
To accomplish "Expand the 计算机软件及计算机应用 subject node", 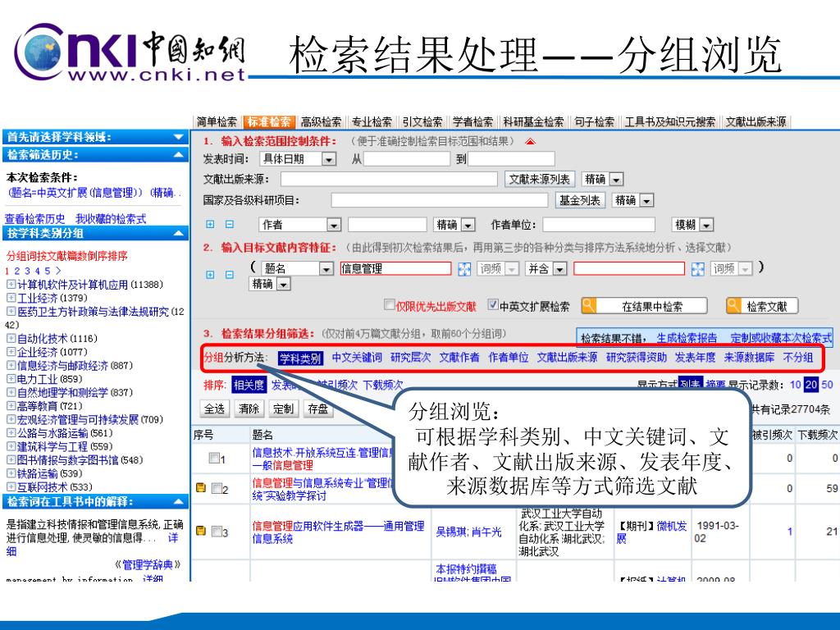I will [x=11, y=285].
